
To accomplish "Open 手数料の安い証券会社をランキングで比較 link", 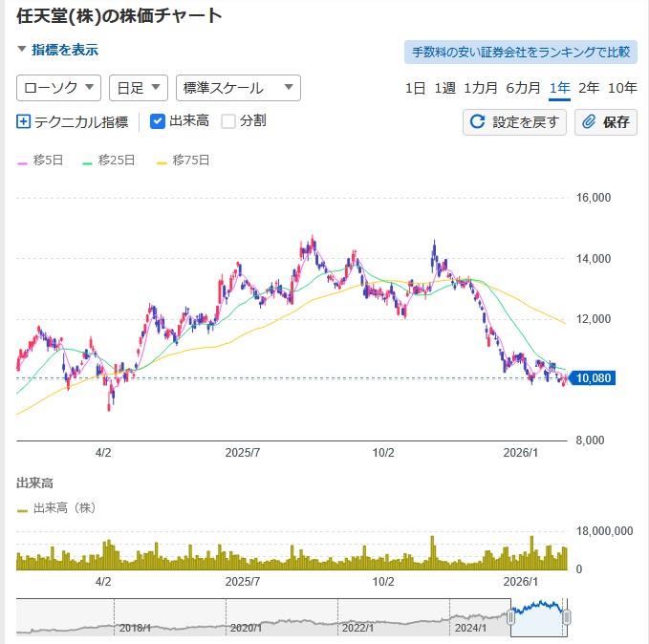I will click(x=521, y=52).
